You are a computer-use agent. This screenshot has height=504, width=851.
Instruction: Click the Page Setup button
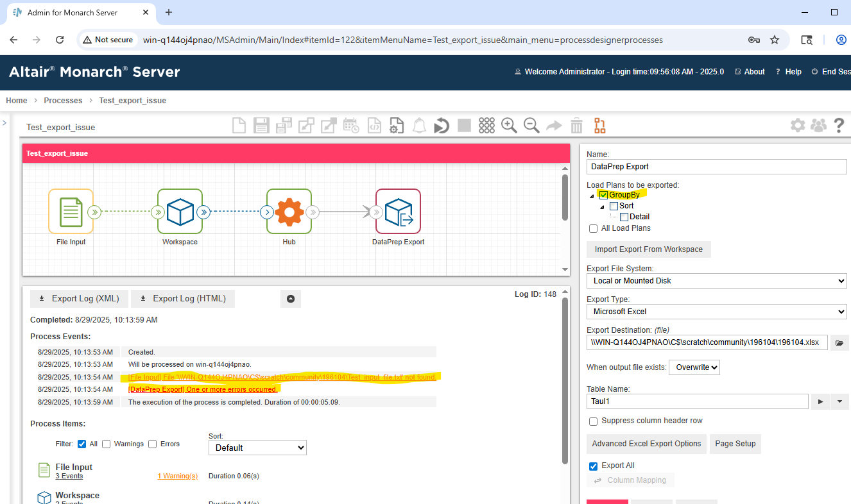click(x=735, y=444)
